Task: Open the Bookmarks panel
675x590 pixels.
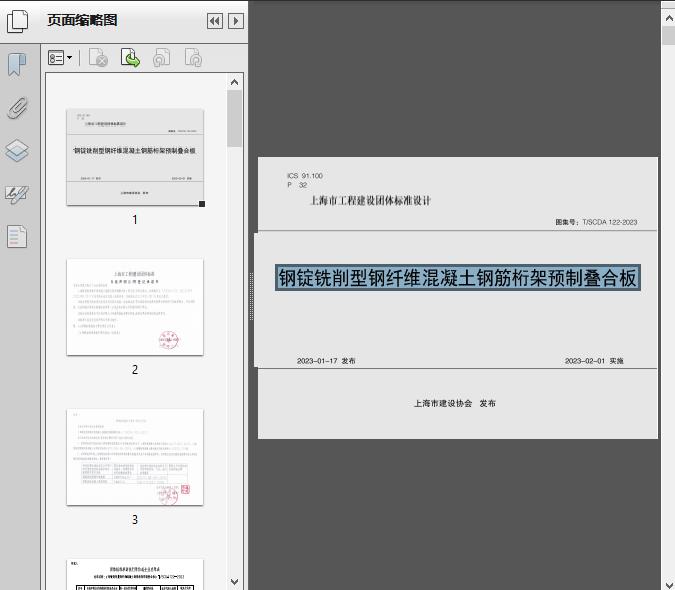Action: [17, 64]
